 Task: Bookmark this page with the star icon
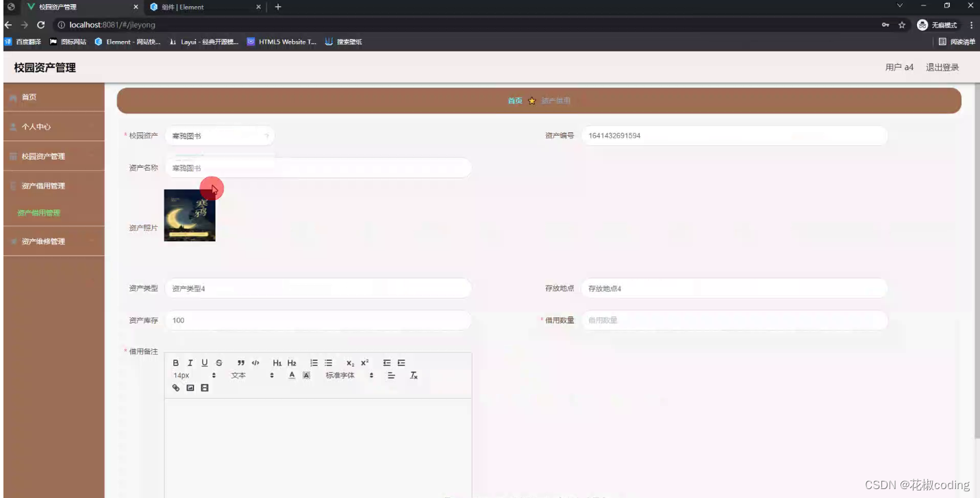[902, 25]
